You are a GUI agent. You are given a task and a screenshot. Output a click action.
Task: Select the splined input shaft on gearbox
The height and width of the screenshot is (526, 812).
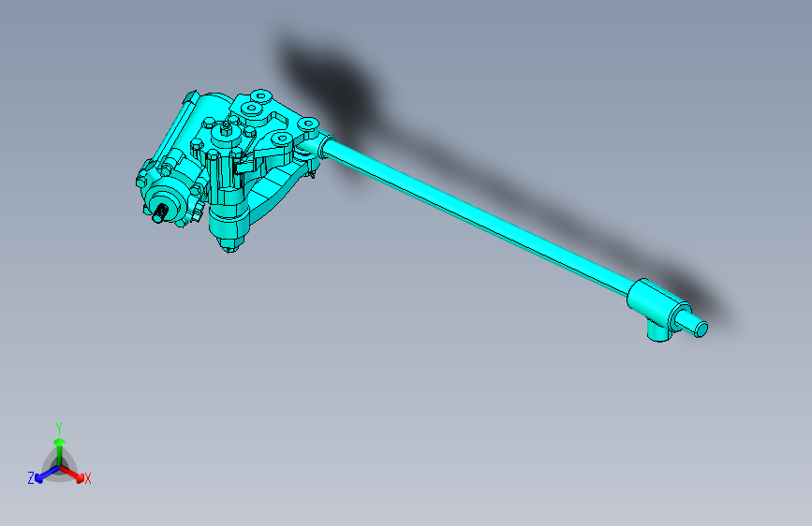(159, 213)
